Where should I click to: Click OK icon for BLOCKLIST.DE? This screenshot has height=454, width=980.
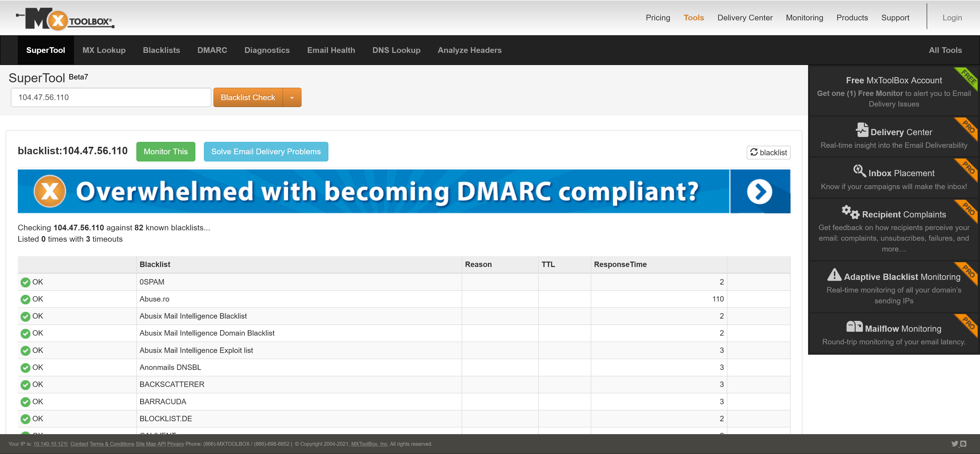[x=26, y=419]
